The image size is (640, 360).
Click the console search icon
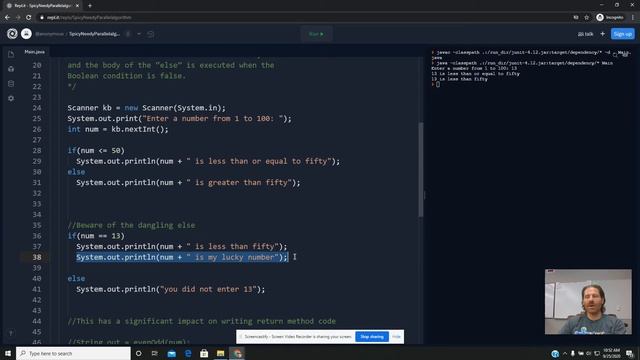click(x=615, y=54)
